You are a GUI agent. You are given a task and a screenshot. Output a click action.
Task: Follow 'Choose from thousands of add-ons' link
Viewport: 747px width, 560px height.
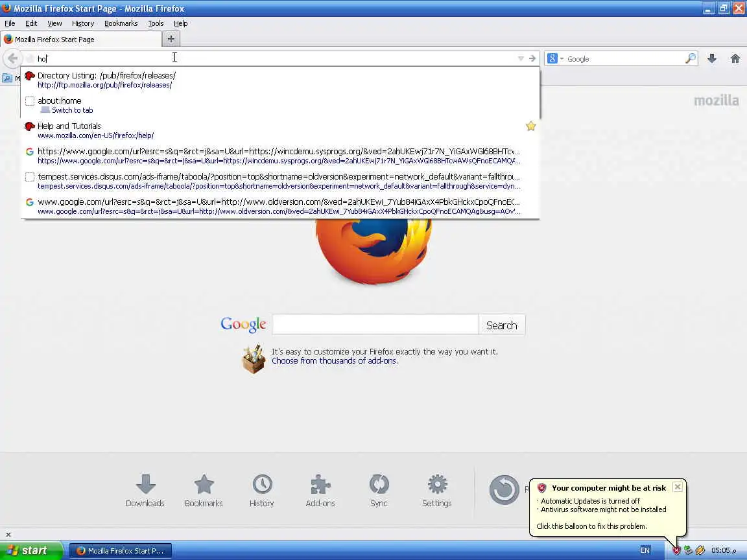(335, 361)
